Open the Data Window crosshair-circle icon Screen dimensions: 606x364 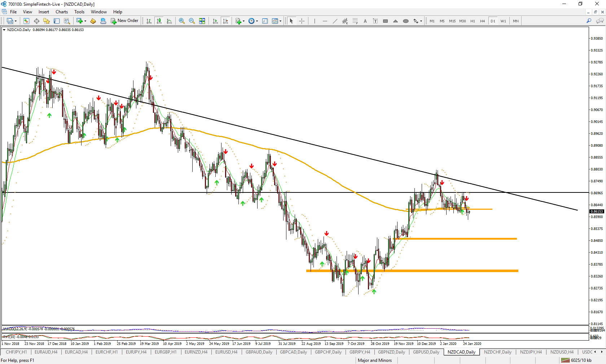click(36, 21)
